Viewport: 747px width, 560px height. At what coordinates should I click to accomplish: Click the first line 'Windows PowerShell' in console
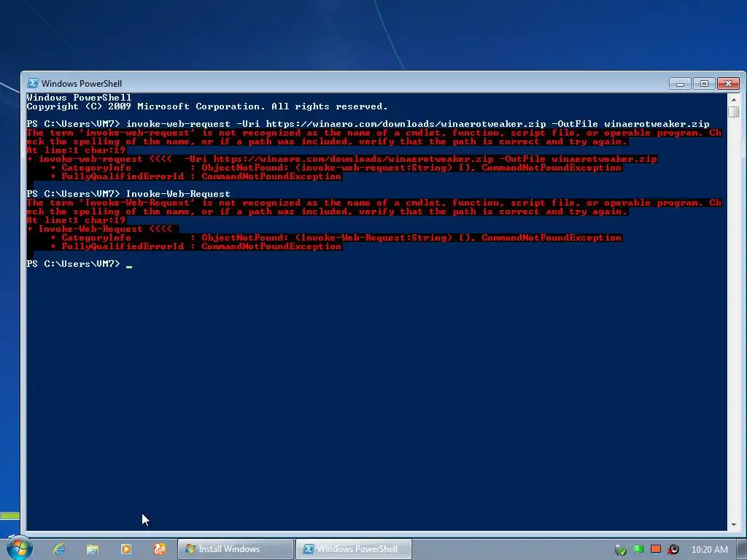coord(79,98)
